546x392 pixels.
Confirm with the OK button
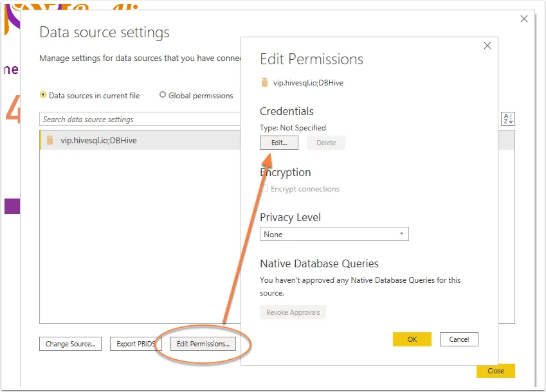412,339
